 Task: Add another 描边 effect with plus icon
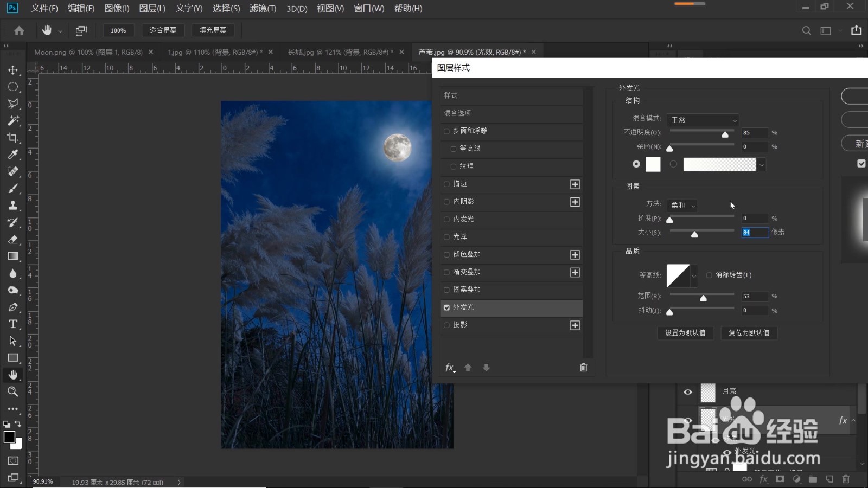click(575, 184)
